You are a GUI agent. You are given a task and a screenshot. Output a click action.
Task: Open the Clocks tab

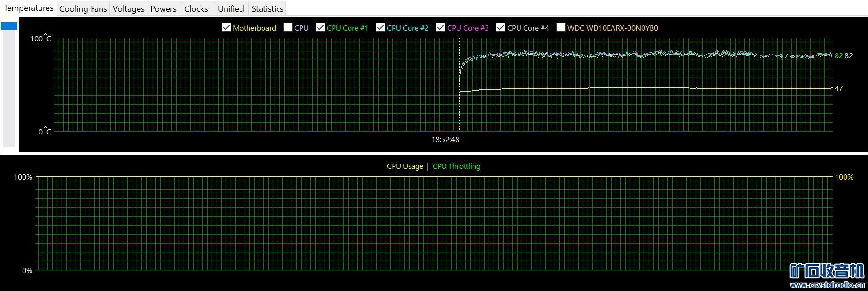tap(196, 8)
